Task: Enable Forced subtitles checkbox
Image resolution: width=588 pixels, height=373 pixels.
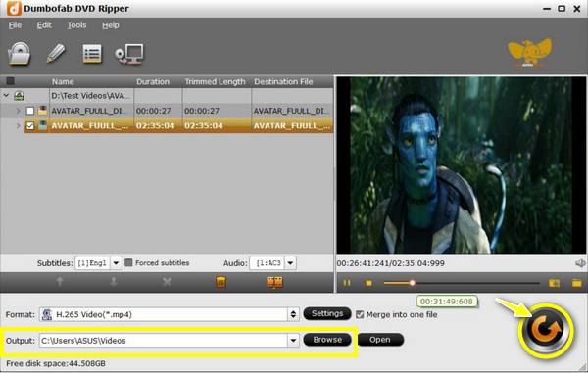Action: point(128,263)
